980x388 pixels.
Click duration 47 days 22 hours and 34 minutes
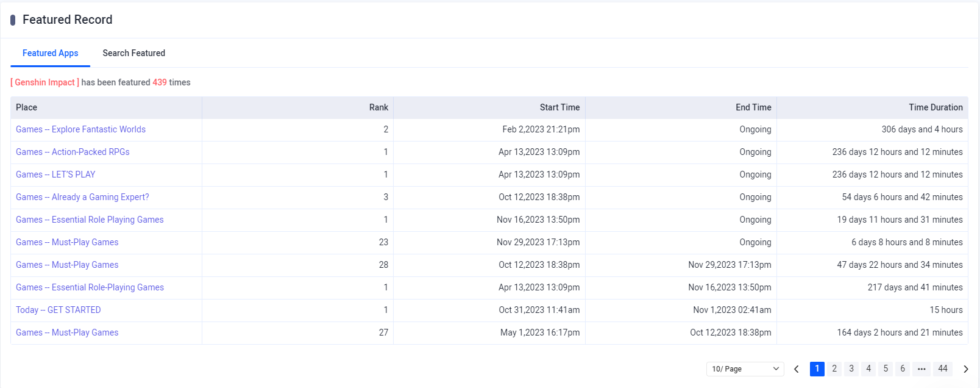pyautogui.click(x=900, y=265)
